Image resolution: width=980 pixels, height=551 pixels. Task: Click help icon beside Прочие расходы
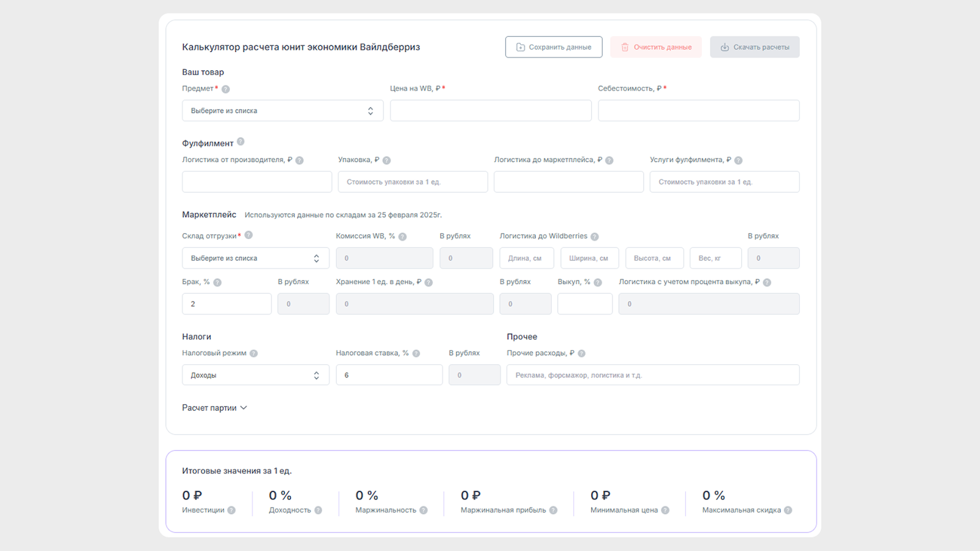582,353
